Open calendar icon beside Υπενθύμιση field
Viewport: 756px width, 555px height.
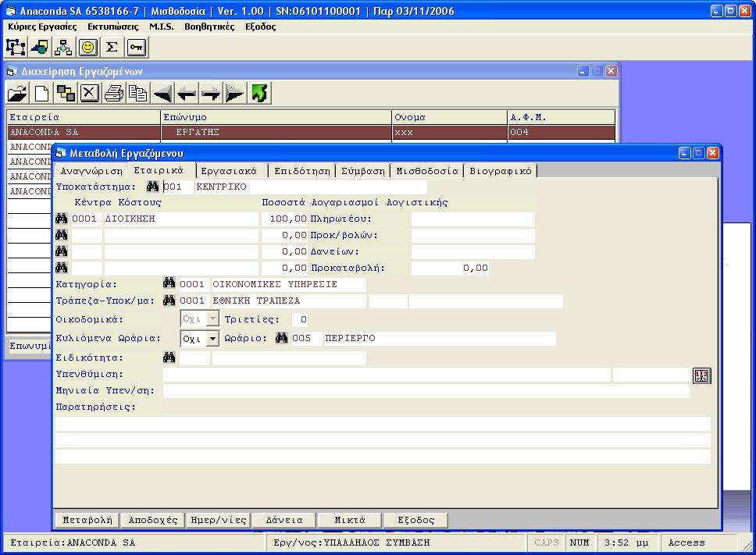pyautogui.click(x=701, y=375)
